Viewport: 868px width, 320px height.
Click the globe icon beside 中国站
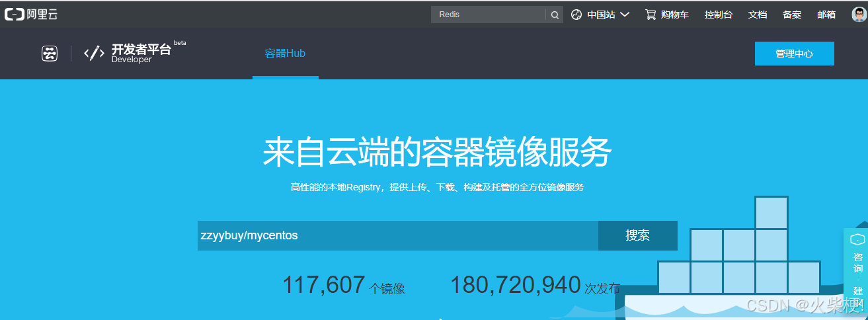pyautogui.click(x=576, y=15)
